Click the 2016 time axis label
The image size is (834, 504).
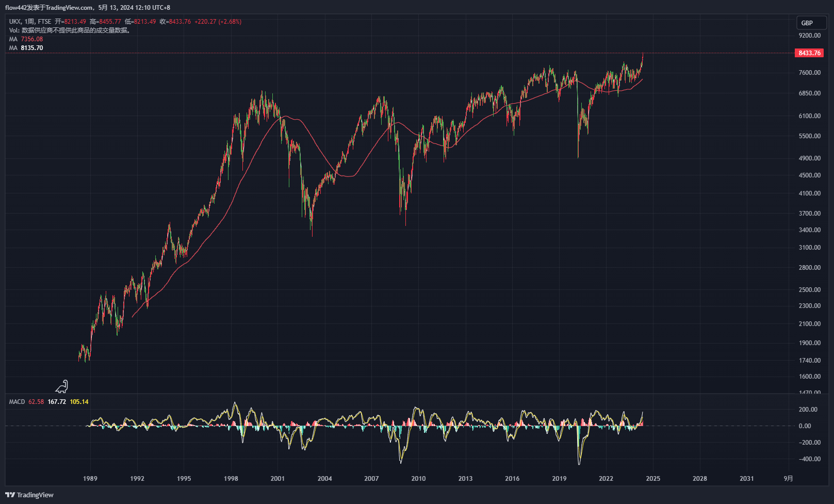pyautogui.click(x=512, y=479)
